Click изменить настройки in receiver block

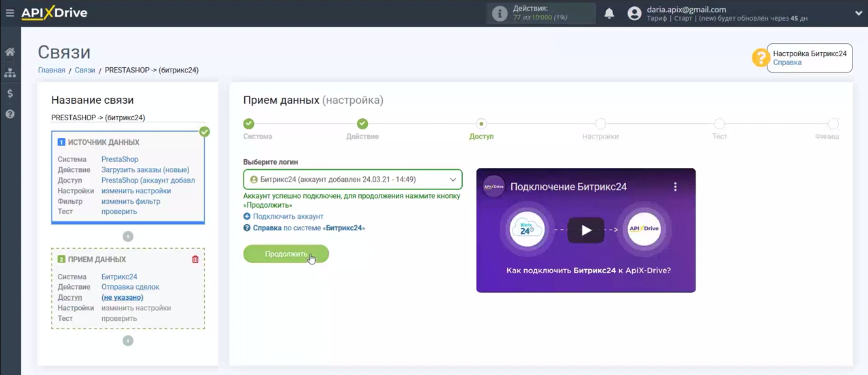point(136,308)
